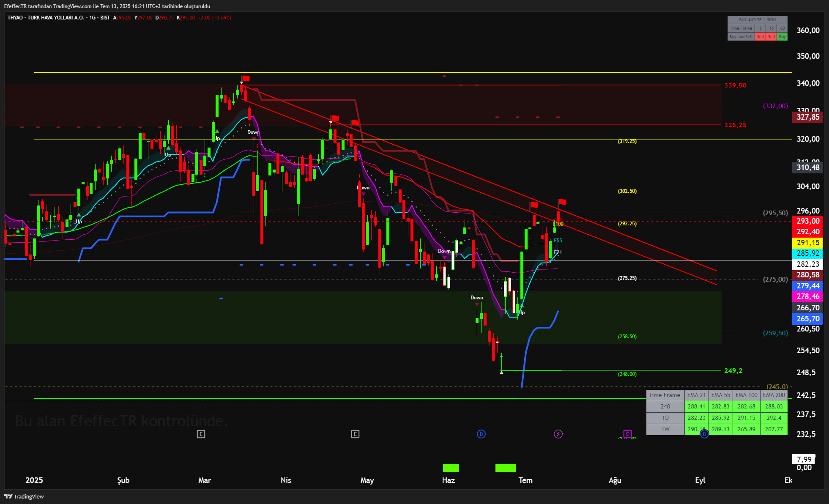Click the green 249,2 support label

pos(733,371)
